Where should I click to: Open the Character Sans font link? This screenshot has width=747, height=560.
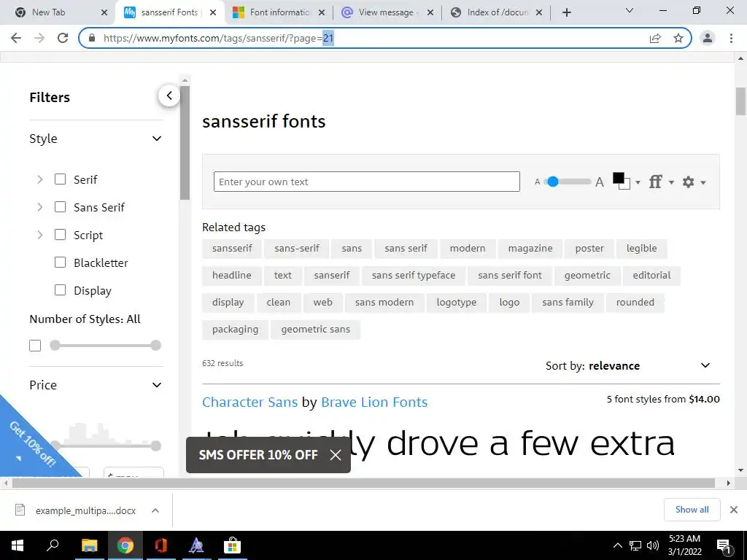point(249,402)
